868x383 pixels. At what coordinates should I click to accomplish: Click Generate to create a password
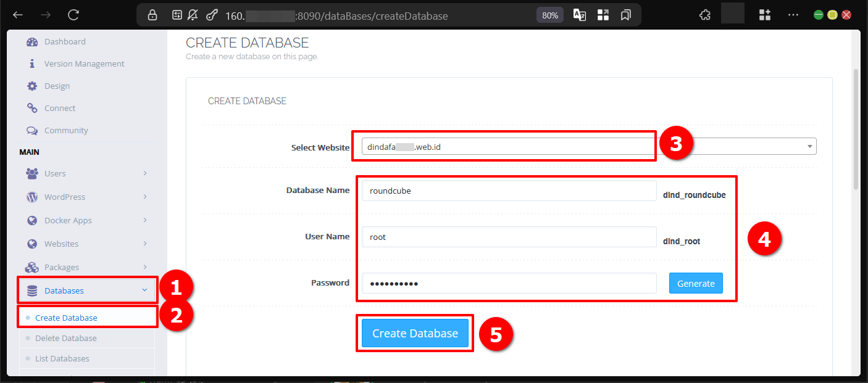[696, 284]
